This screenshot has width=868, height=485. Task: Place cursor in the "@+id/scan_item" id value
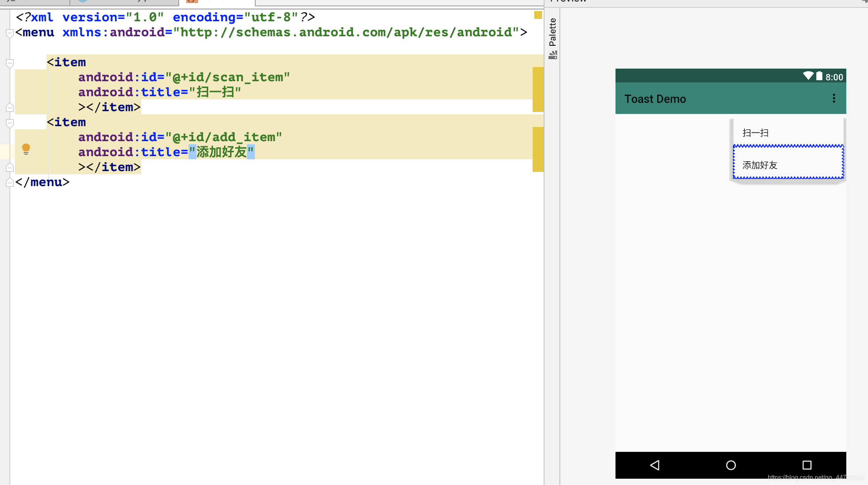pos(228,77)
